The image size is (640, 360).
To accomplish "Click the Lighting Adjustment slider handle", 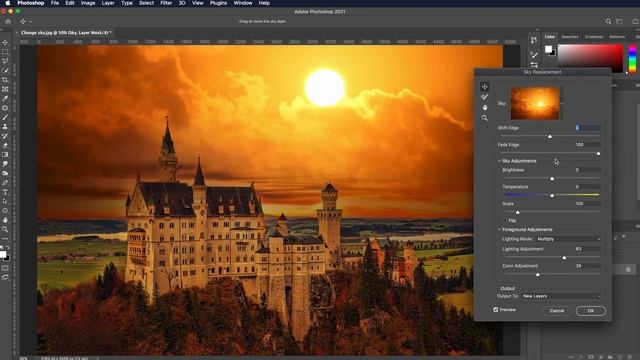I will [564, 258].
